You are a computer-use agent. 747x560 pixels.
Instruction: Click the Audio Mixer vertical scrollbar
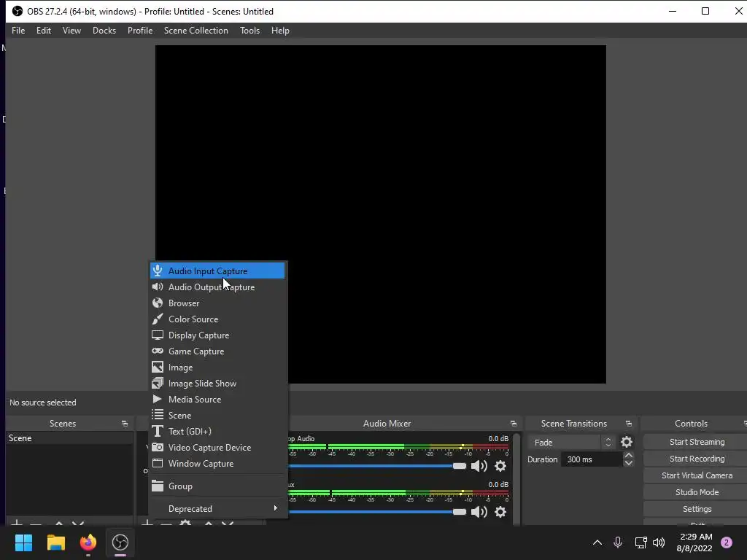click(x=516, y=478)
